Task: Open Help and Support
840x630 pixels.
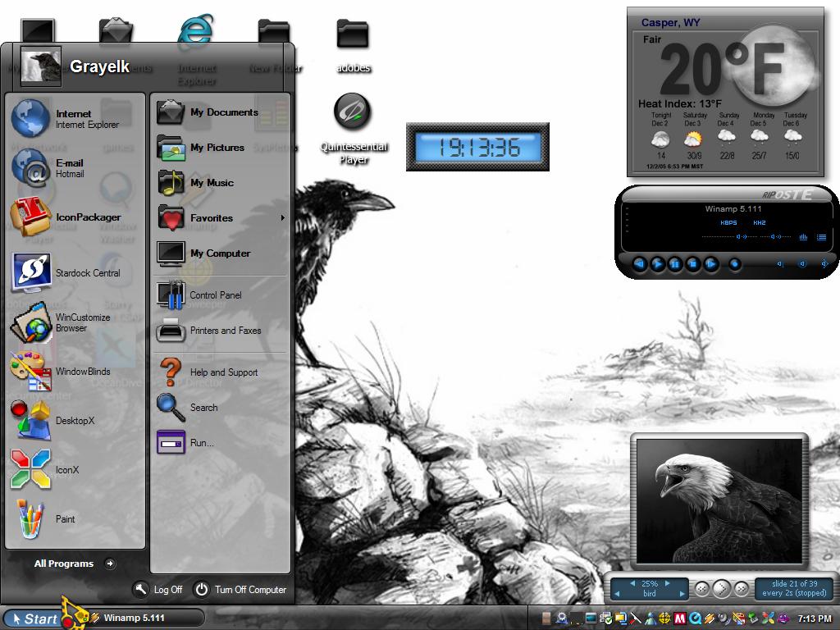Action: click(x=220, y=372)
